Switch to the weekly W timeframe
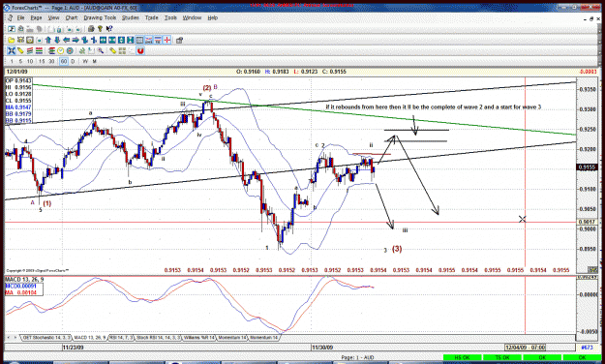 (85, 61)
